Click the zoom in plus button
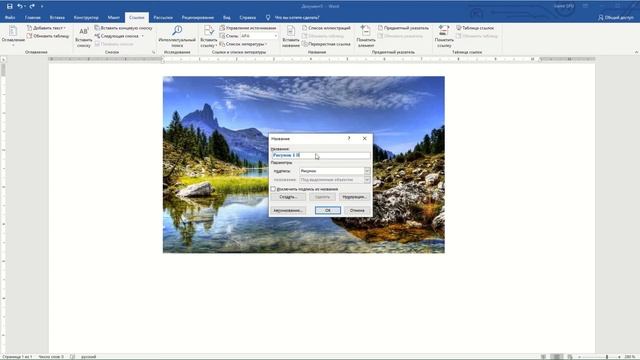 point(619,357)
